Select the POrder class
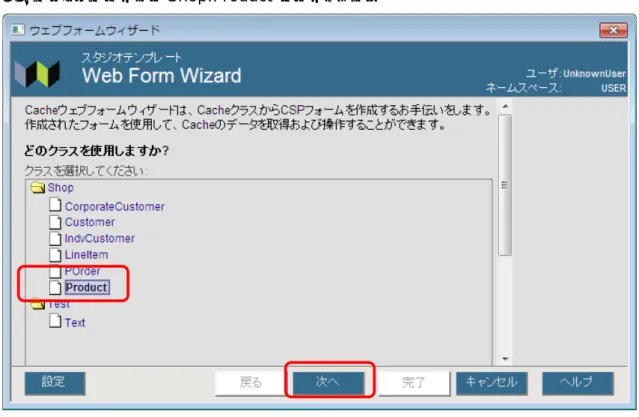Screen dimensions: 639x417 pos(82,271)
